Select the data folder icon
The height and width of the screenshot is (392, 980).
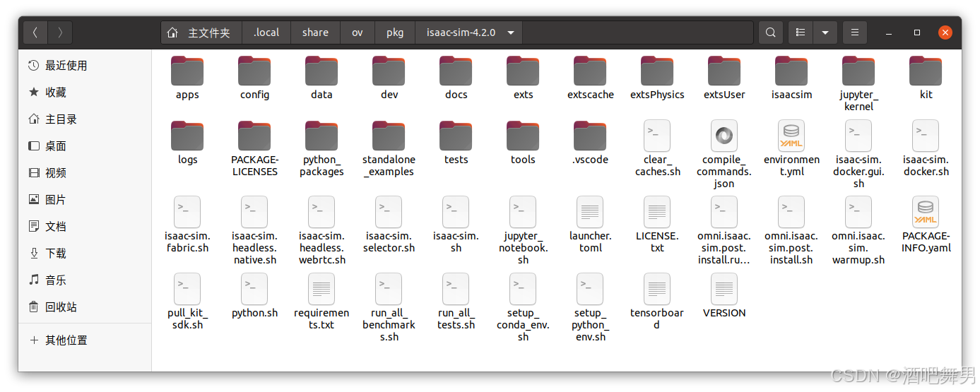[321, 71]
